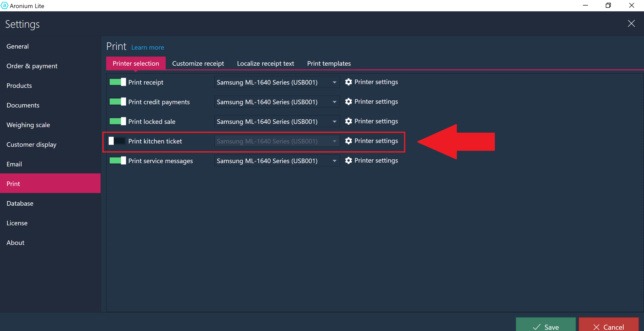Turn off Print service messages toggle

117,161
